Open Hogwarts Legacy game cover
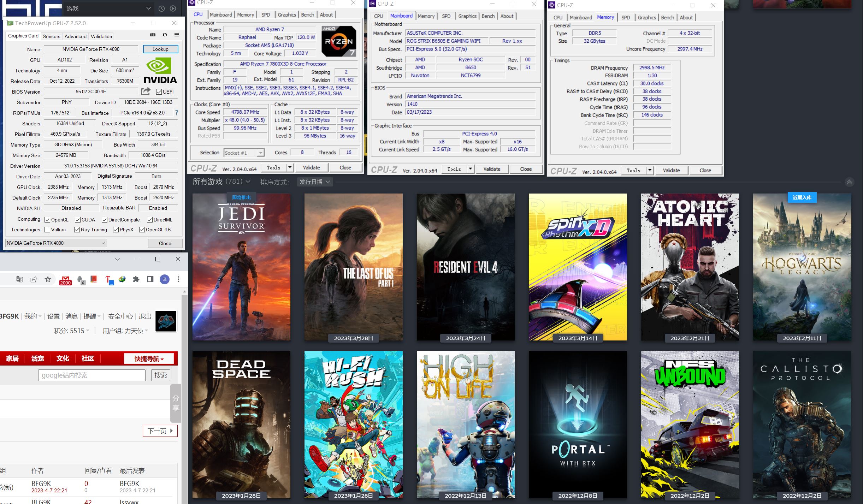Screen dimensions: 863x504 [x=802, y=267]
